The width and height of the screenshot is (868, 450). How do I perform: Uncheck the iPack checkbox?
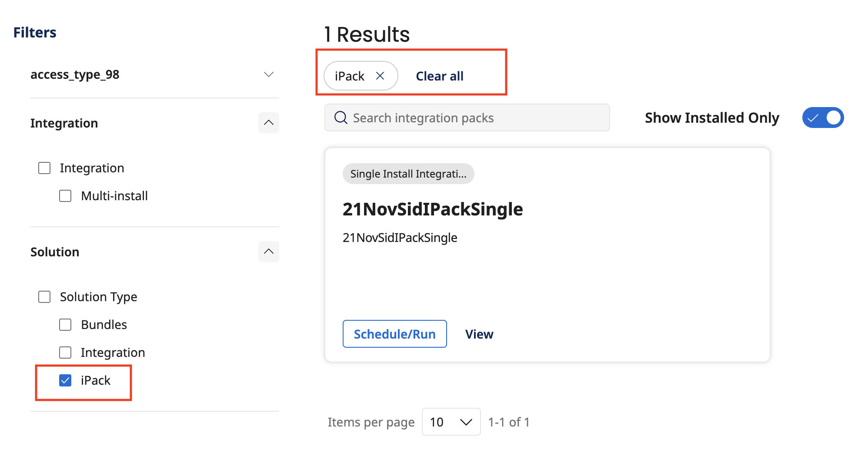pos(65,380)
